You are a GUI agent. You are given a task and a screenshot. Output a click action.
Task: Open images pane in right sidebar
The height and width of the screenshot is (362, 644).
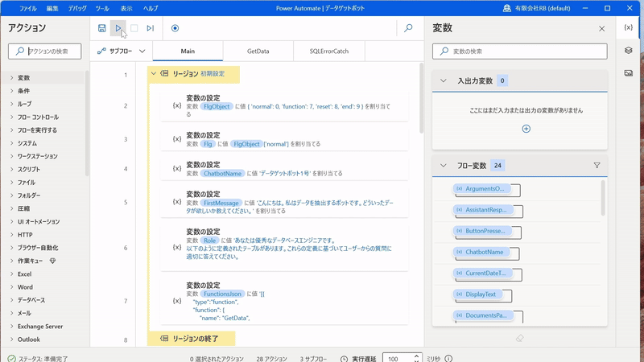629,73
